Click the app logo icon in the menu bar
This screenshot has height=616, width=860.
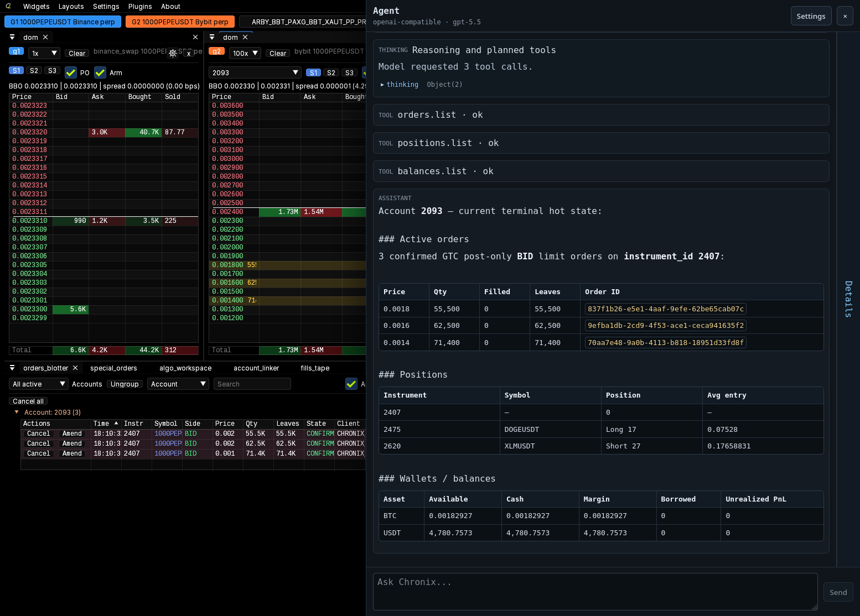[x=8, y=6]
